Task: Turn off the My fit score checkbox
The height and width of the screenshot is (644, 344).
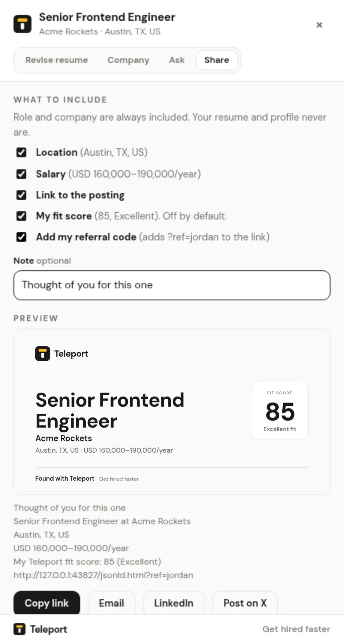Action: pos(21,216)
